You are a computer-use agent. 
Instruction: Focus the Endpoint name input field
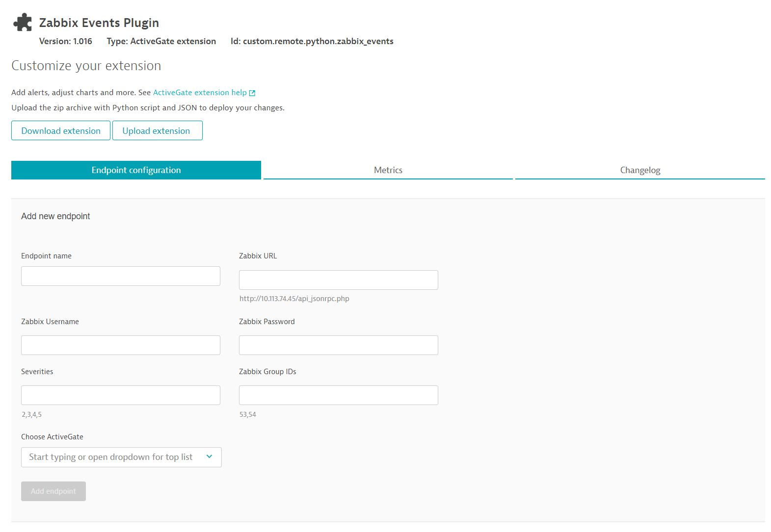121,276
